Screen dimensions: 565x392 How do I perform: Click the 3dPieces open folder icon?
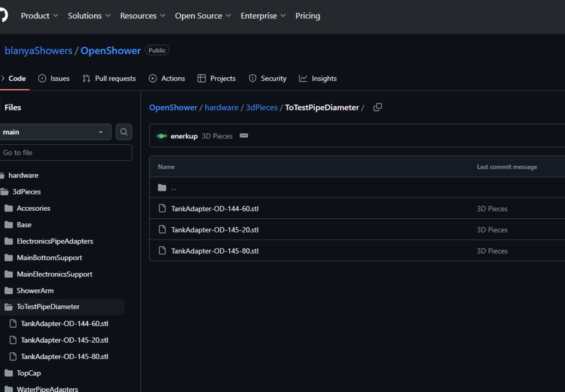click(5, 192)
